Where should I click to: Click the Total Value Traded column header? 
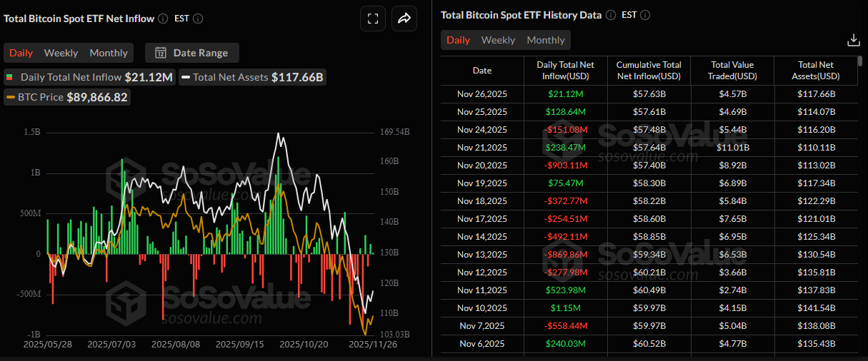point(732,71)
